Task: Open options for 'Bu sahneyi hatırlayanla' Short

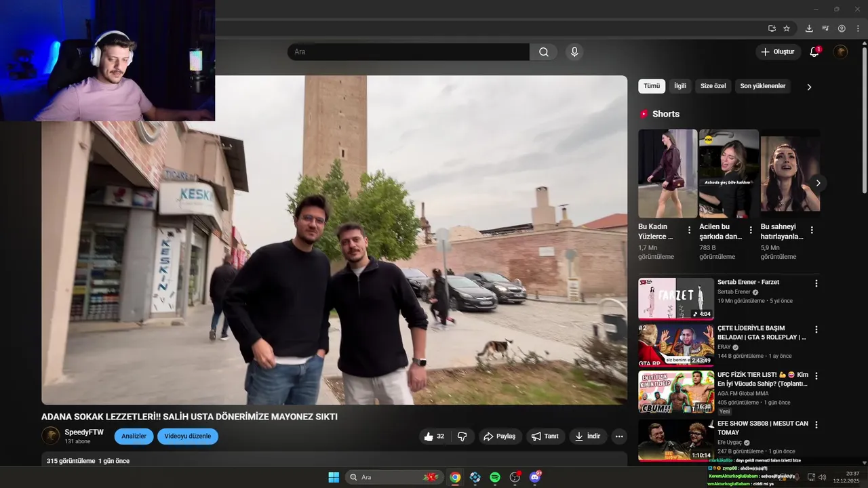Action: pyautogui.click(x=812, y=230)
